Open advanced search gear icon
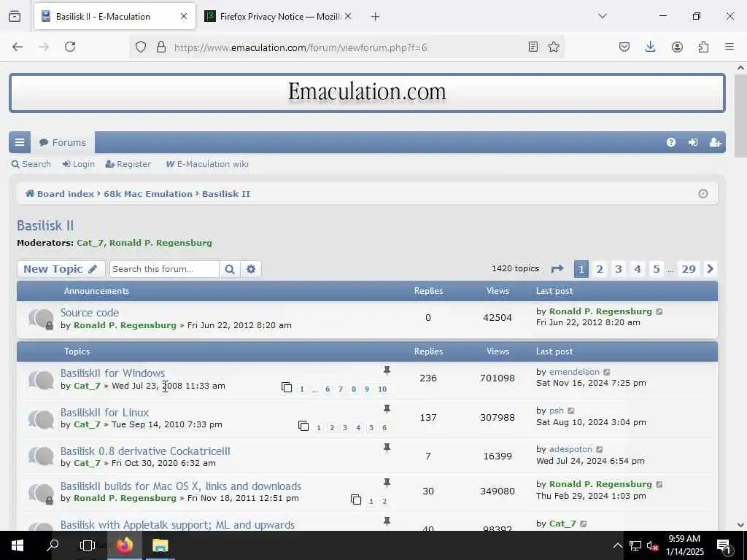 (x=251, y=269)
